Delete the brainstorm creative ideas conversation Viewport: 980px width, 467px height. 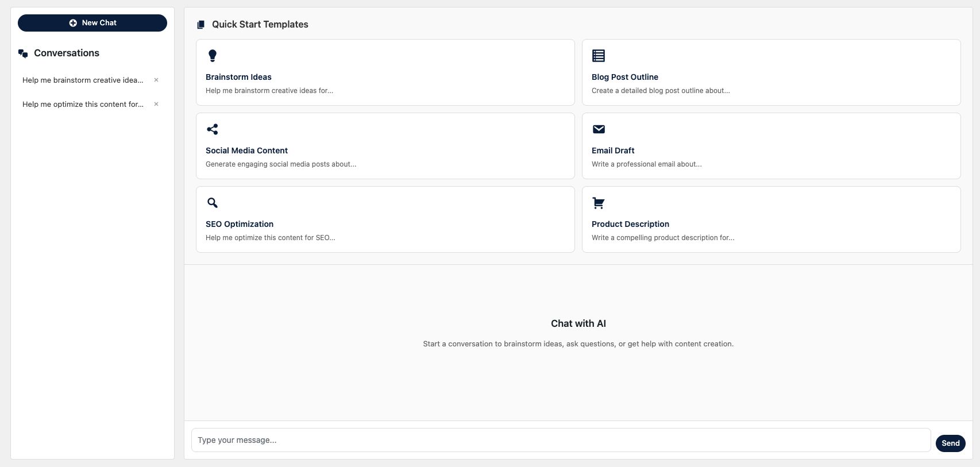(x=156, y=80)
